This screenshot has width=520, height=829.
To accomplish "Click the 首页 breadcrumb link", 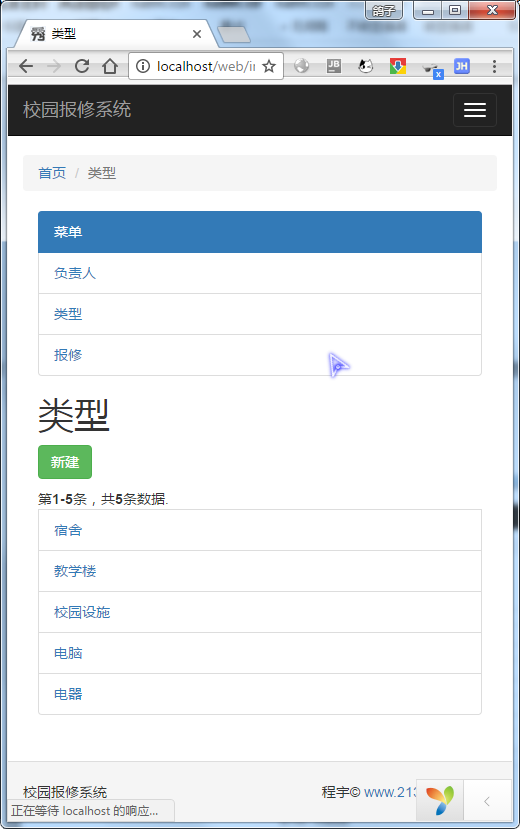I will 52,173.
